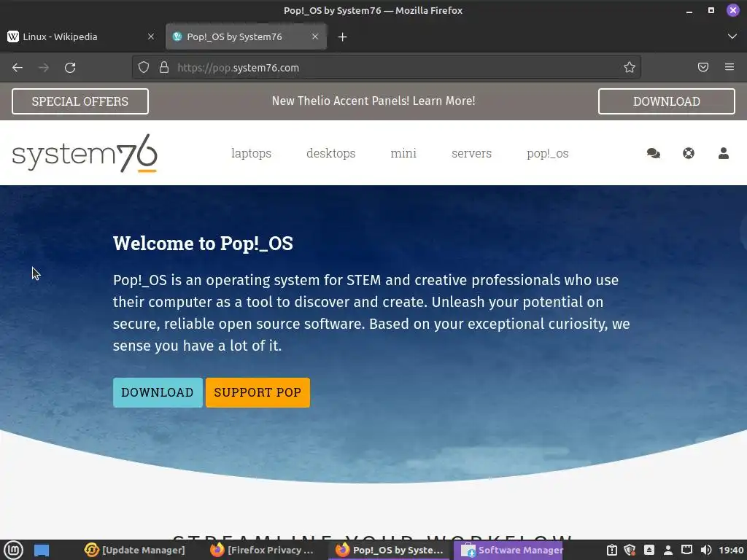Screen dimensions: 747x560
Task: Open a new tab with the plus icon
Action: 343,36
